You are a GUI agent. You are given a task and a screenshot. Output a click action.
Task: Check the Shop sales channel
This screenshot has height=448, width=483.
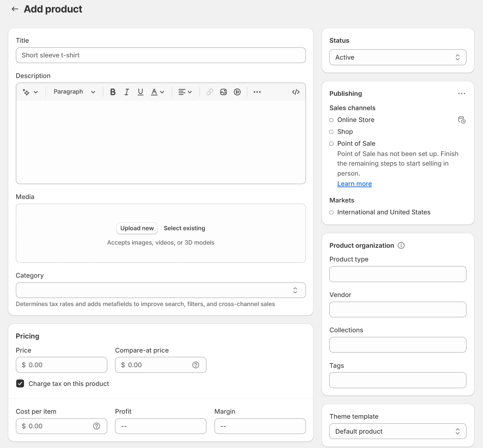click(x=331, y=132)
